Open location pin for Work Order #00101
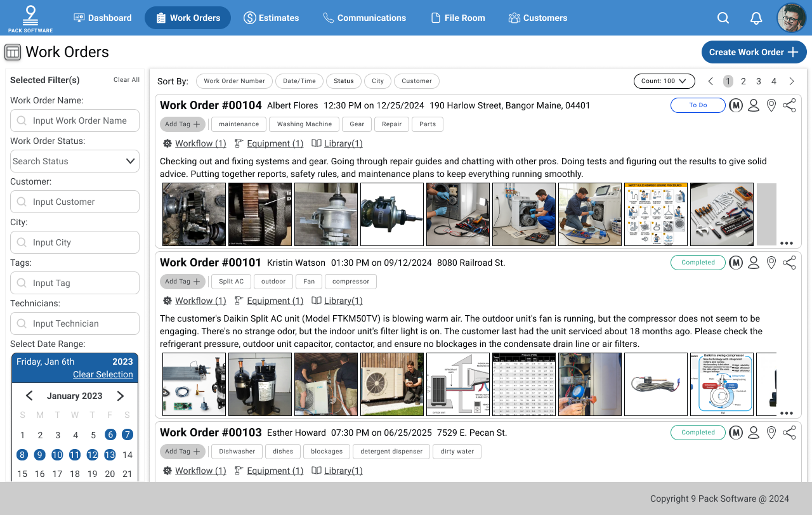Screen dimensions: 812x515 click(771, 263)
